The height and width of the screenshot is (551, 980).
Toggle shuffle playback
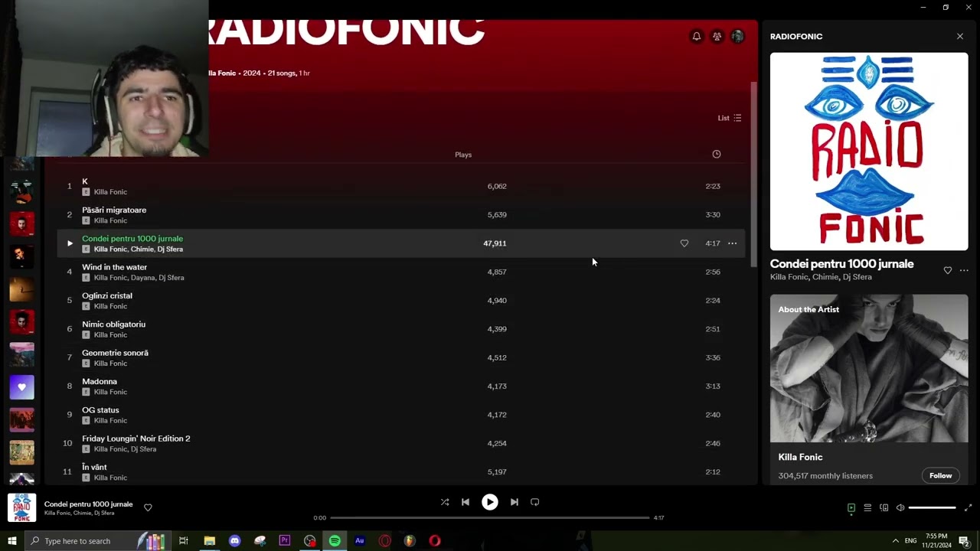[x=445, y=502]
